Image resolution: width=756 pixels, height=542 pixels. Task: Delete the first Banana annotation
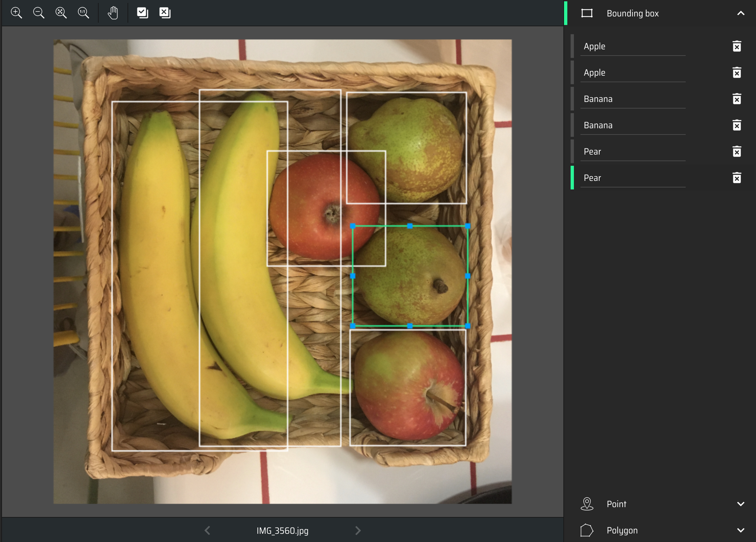[737, 99]
